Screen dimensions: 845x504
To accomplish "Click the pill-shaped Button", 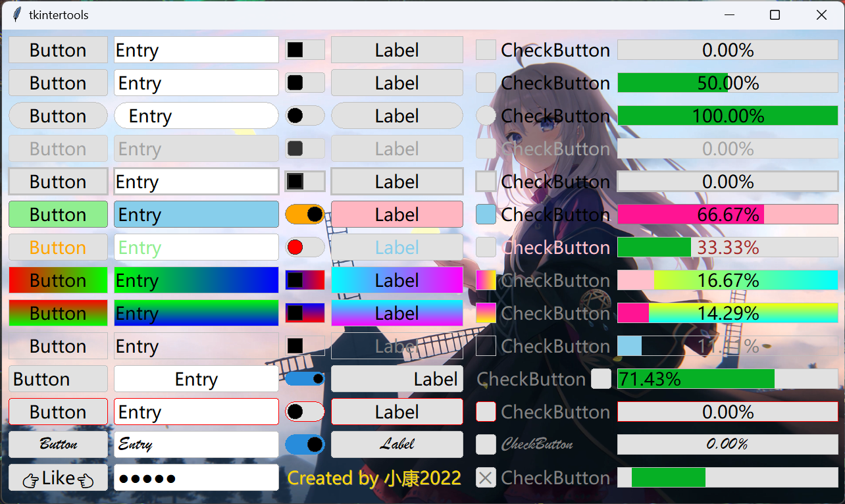I will [x=58, y=116].
